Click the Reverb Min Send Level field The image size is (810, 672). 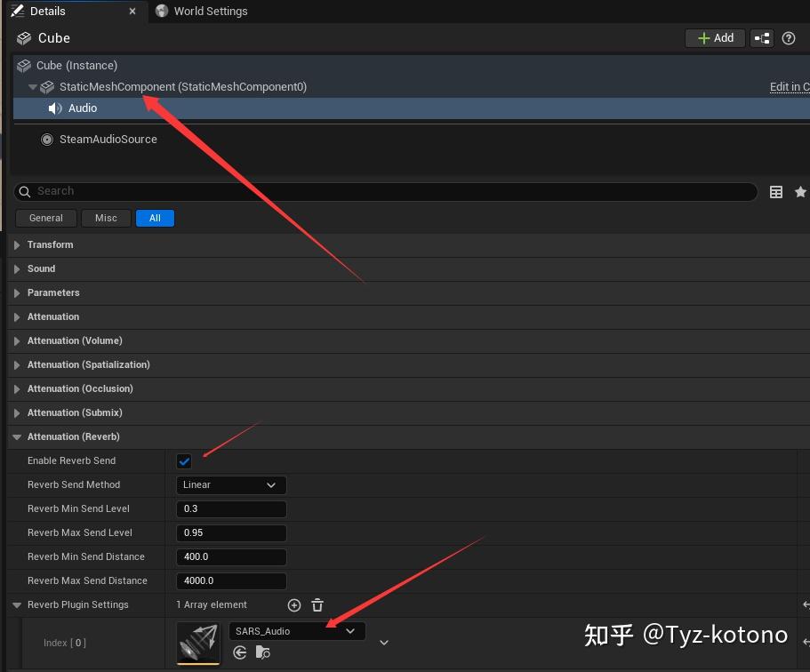231,508
